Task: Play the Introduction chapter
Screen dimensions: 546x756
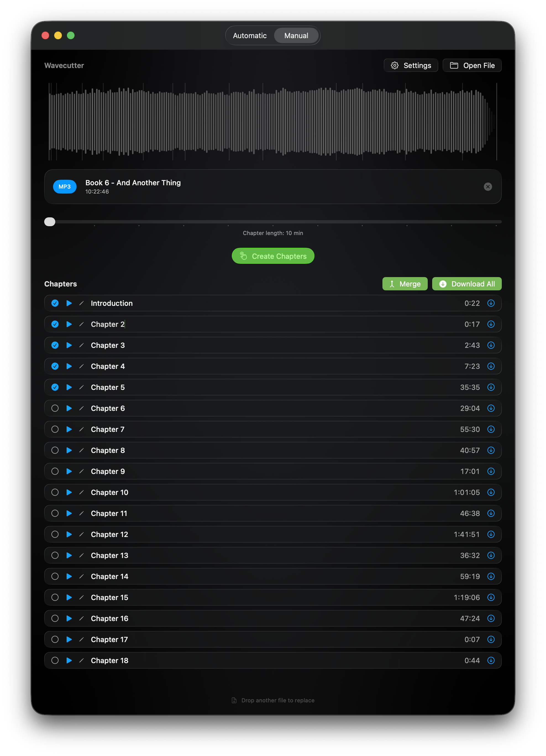Action: coord(69,303)
